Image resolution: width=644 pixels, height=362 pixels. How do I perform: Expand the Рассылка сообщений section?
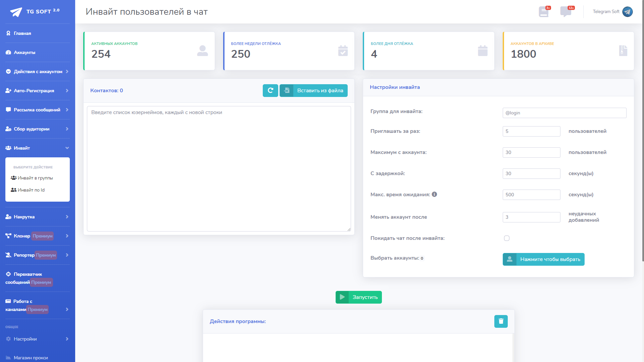(x=38, y=110)
